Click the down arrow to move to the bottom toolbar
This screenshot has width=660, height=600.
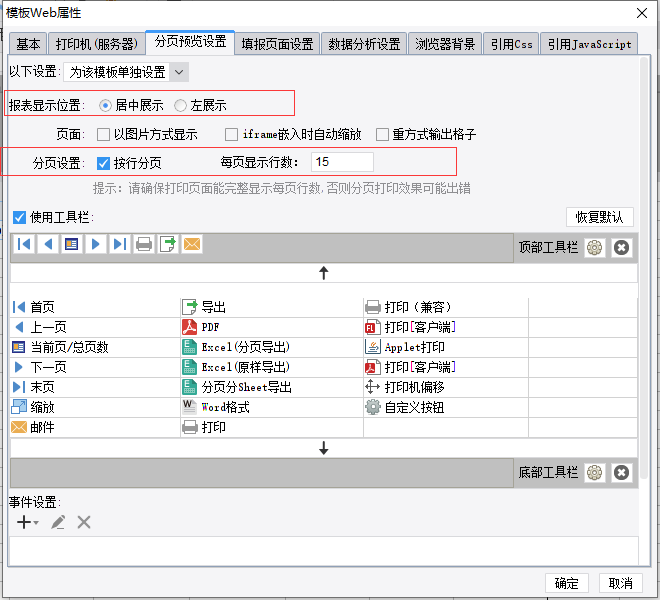(323, 448)
